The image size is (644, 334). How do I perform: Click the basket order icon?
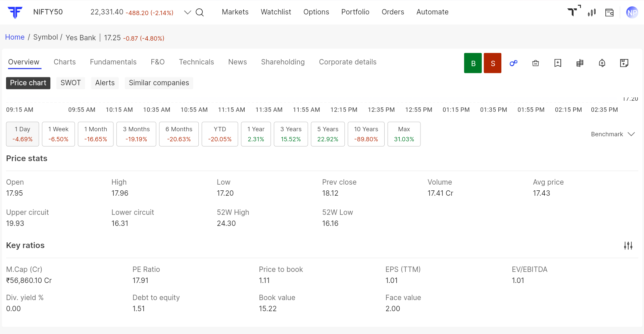click(x=536, y=63)
